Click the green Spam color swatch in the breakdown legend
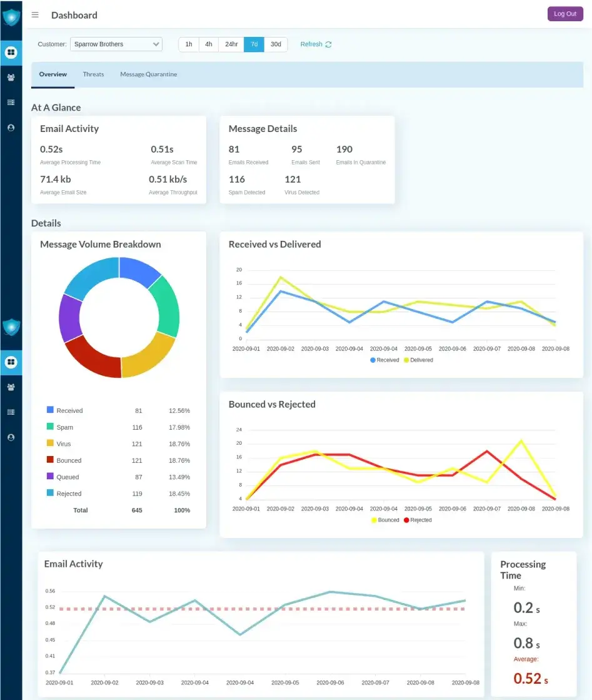This screenshot has height=700, width=592. click(50, 427)
